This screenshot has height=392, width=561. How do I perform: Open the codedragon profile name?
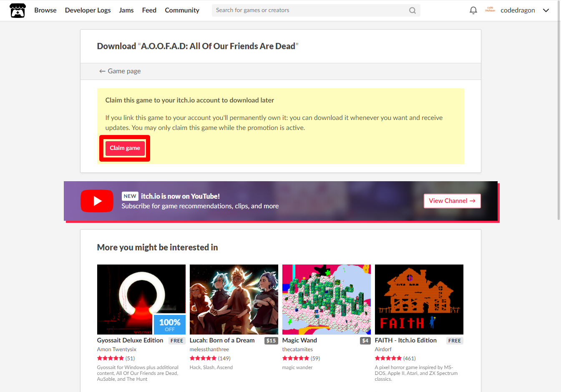[x=518, y=10]
